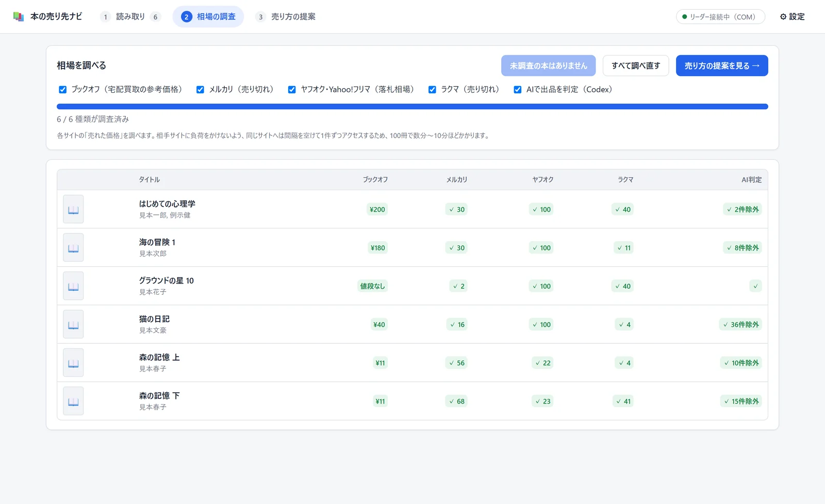The width and height of the screenshot is (825, 504).
Task: Click the ¥200 ブックオフ price badge
Action: pos(377,209)
